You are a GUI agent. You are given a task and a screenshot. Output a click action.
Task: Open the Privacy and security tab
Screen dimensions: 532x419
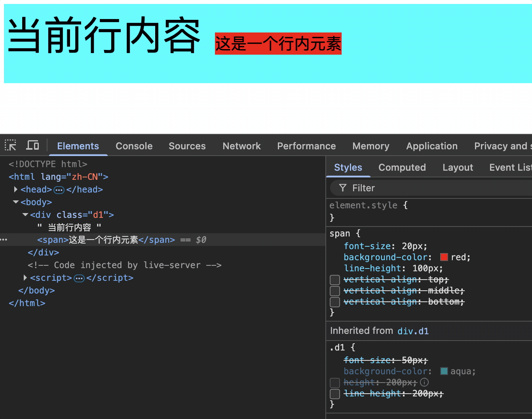503,146
